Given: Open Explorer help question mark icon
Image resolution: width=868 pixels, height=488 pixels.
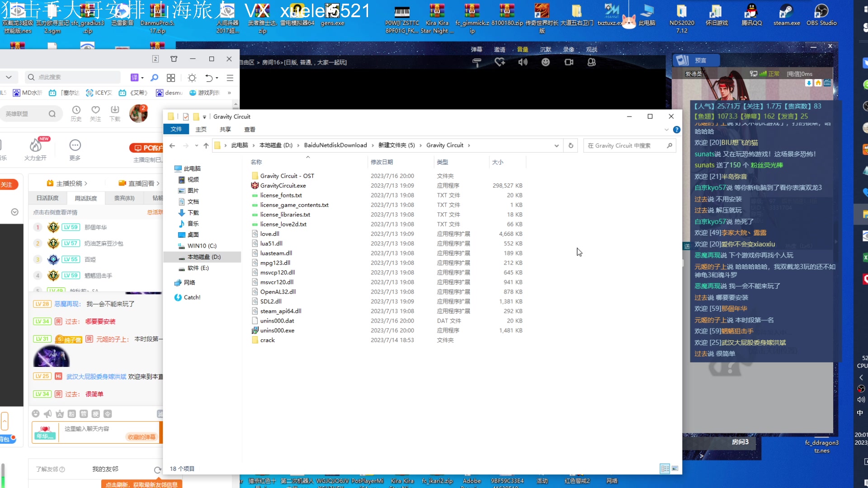Looking at the screenshot, I should click(x=676, y=130).
